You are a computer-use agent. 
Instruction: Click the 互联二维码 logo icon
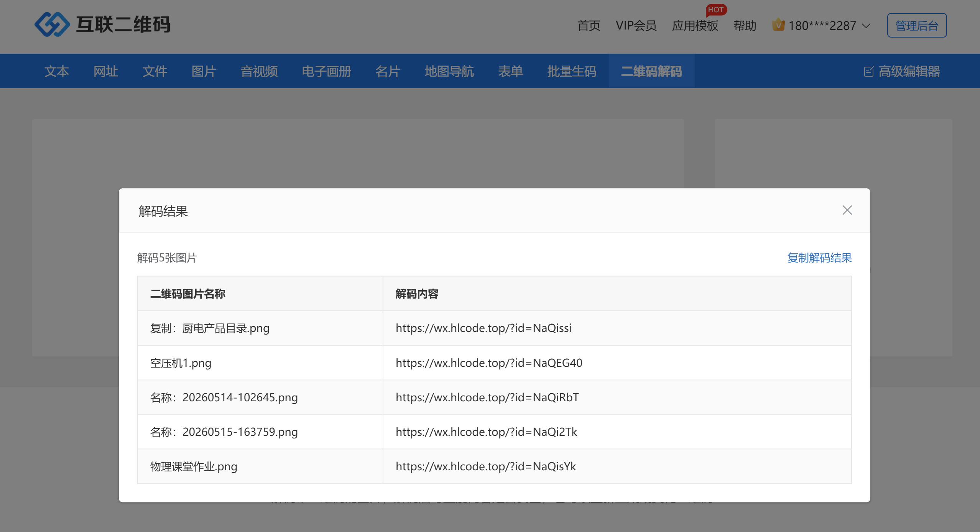[52, 25]
